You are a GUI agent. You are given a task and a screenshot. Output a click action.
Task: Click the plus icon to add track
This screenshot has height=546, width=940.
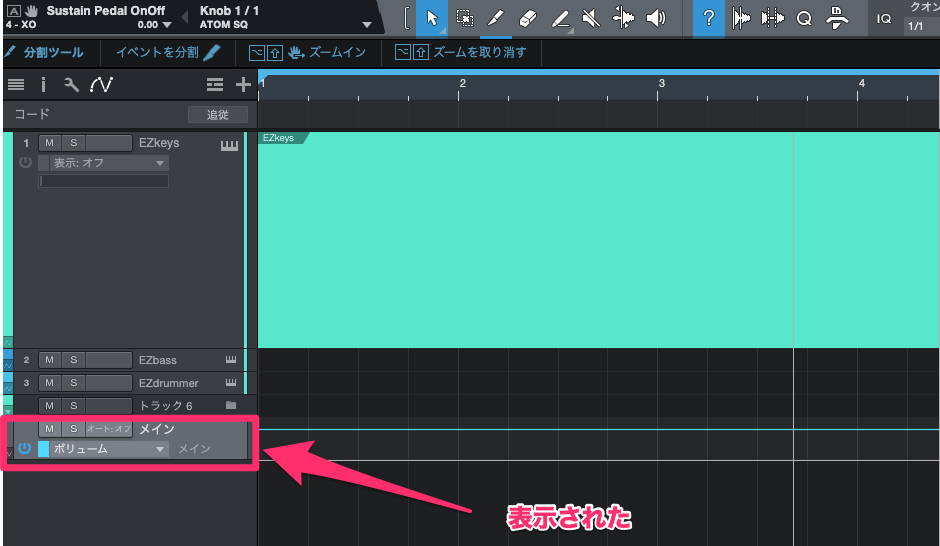[x=243, y=85]
